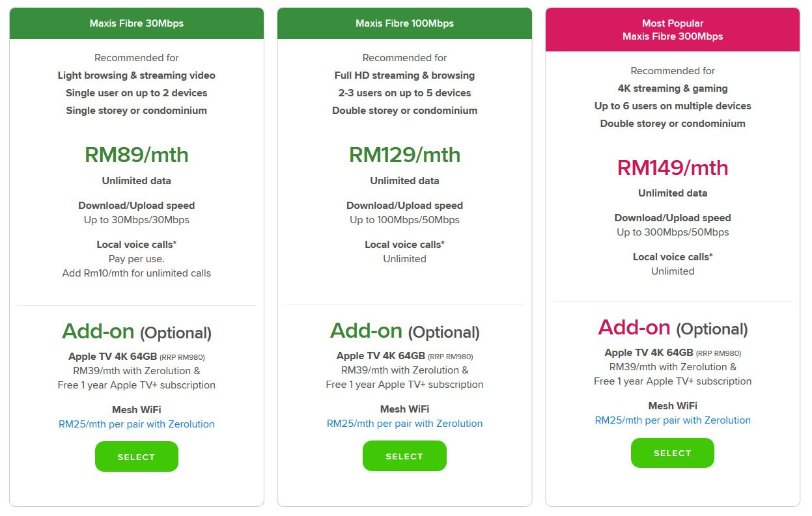Click the RM89/mth price label
812x516 pixels.
click(136, 154)
